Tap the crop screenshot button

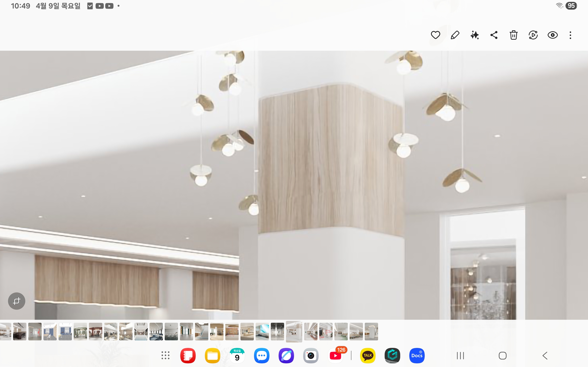(x=17, y=301)
